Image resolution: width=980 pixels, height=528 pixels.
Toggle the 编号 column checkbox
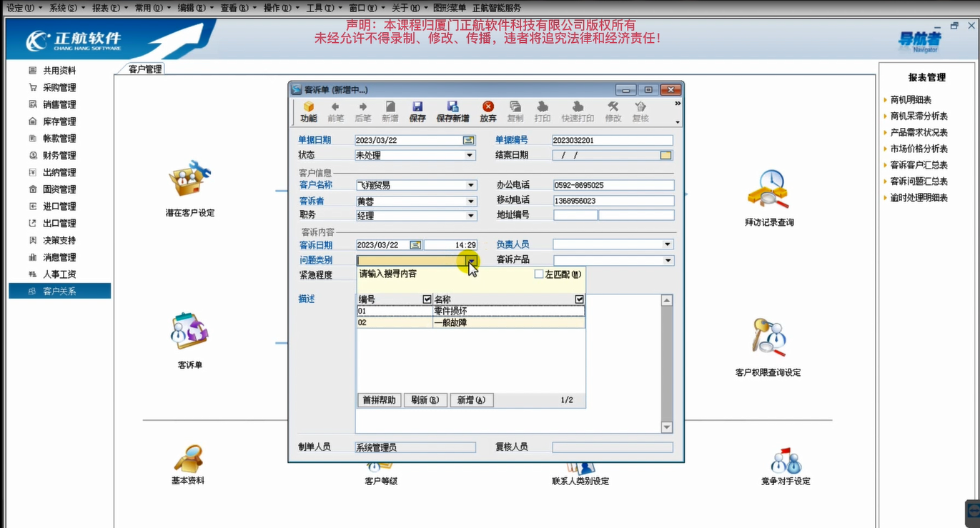pyautogui.click(x=427, y=299)
